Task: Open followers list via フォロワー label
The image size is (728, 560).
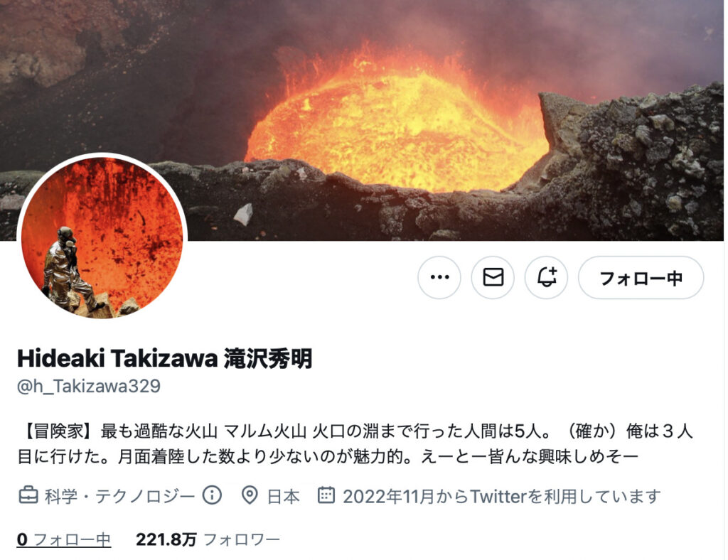Action: tap(242, 539)
